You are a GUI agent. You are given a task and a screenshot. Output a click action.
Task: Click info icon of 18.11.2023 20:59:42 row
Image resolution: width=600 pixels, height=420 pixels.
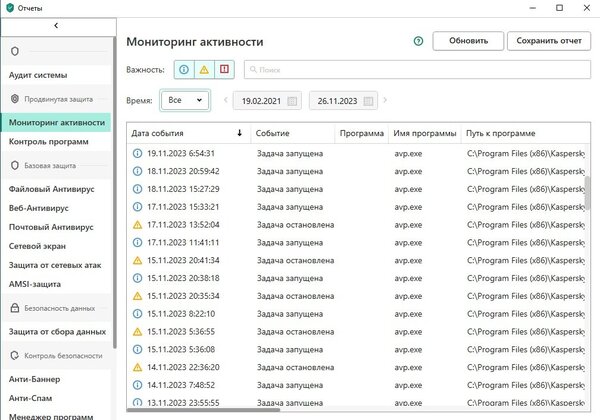point(137,171)
